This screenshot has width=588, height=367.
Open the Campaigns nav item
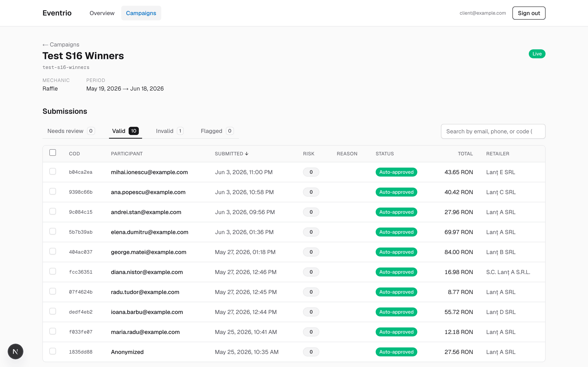(x=141, y=13)
